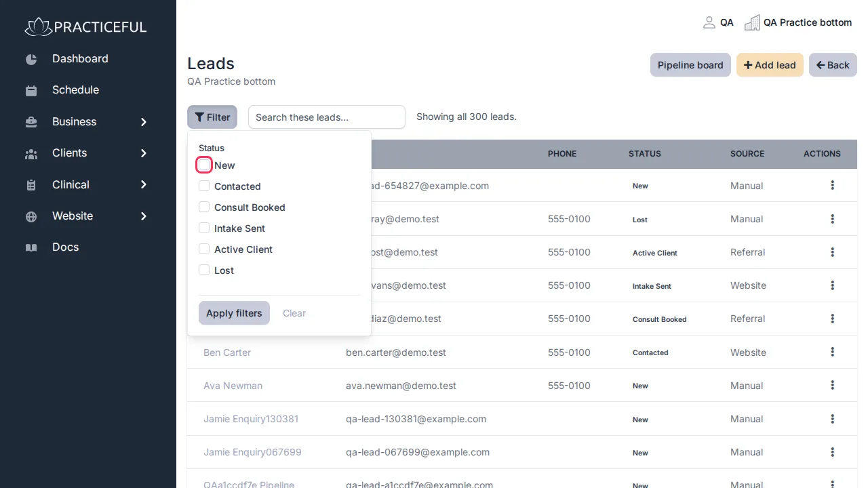Toggle the Filter dropdown button

212,117
